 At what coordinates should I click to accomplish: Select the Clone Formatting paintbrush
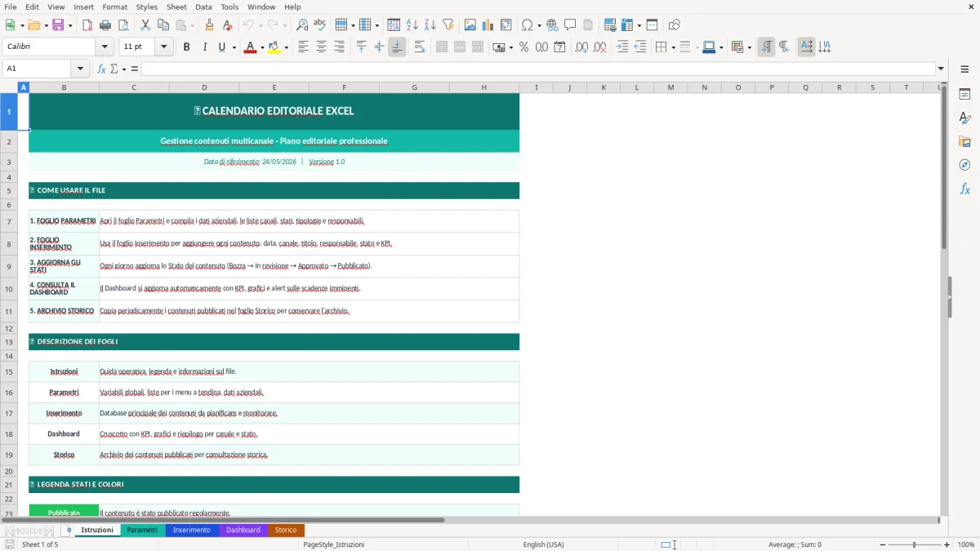(210, 25)
